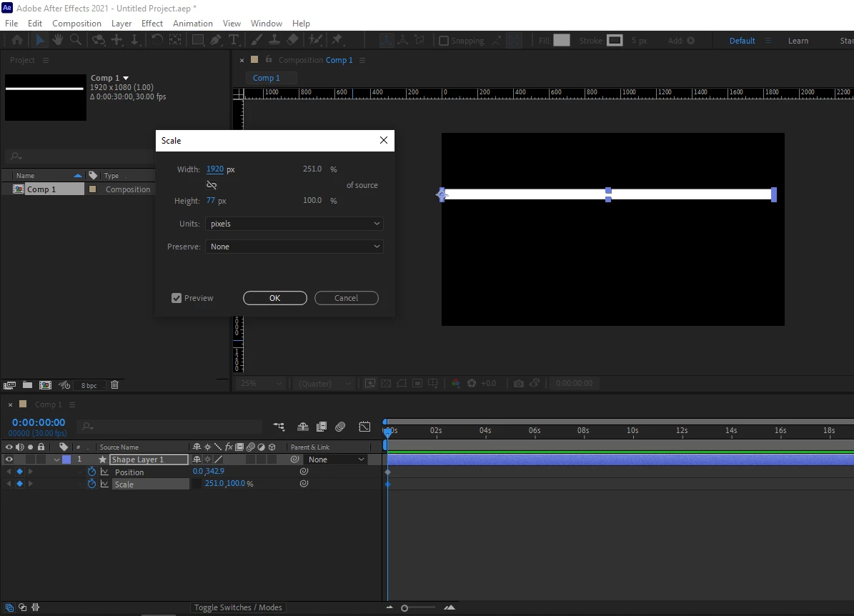
Task: Select the Home icon in toolbar
Action: tap(17, 40)
